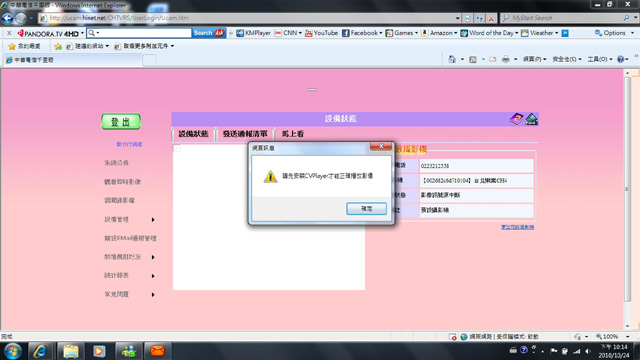The width and height of the screenshot is (640, 360).
Task: Click the IE Help question mark icon
Action: (x=620, y=60)
